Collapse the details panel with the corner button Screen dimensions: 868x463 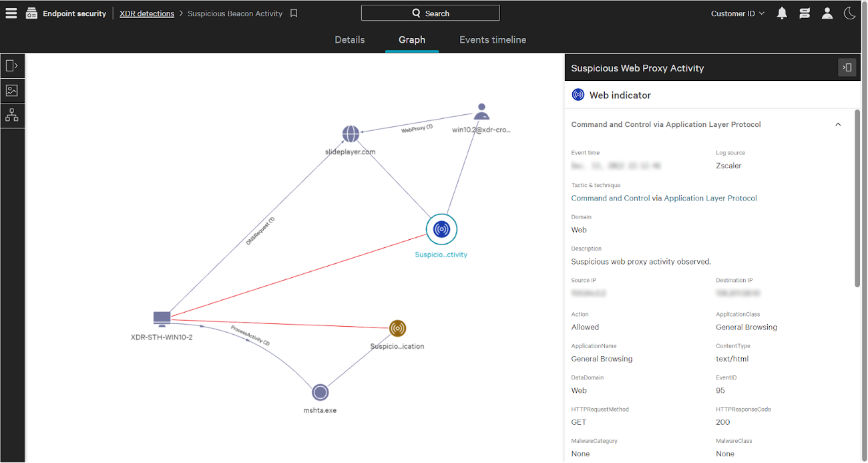(847, 67)
